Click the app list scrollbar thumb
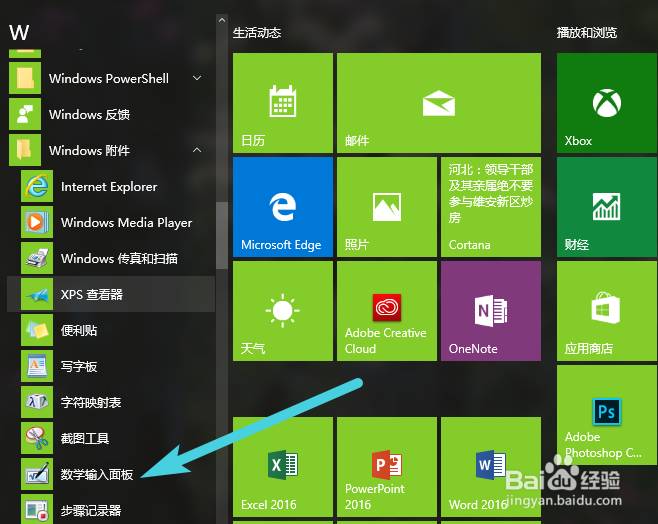This screenshot has width=658, height=524. [222, 235]
